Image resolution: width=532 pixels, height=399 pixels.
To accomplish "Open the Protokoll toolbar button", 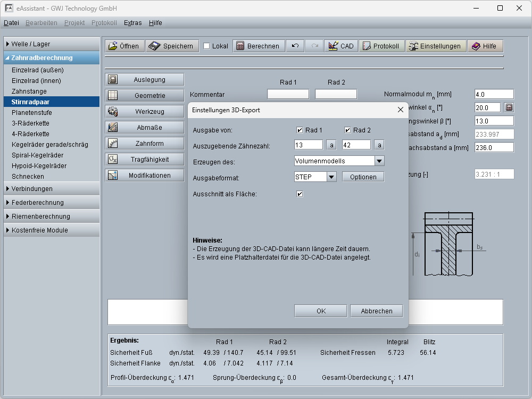I will click(x=381, y=46).
